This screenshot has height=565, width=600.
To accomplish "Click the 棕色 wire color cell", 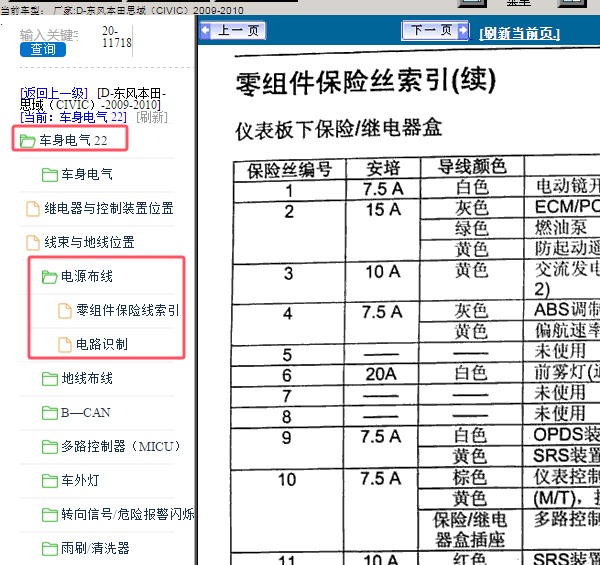I will [470, 477].
